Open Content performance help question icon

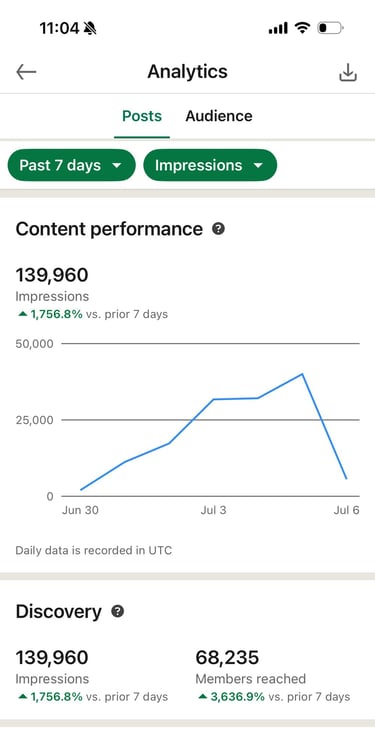tap(218, 229)
